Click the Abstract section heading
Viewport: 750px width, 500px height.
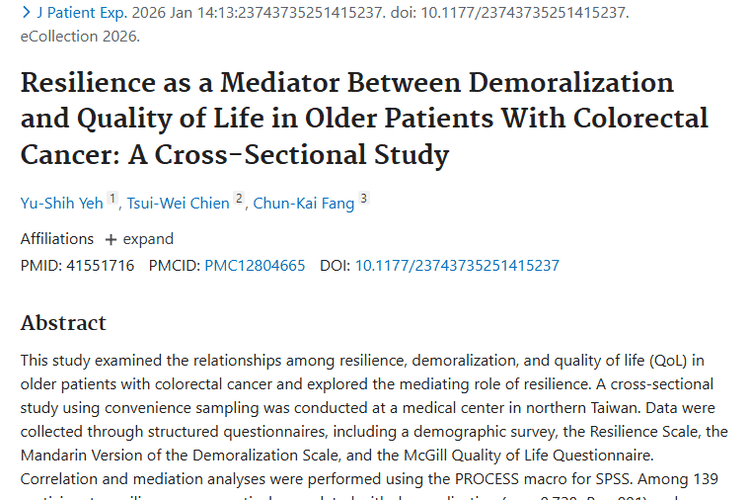pos(63,323)
